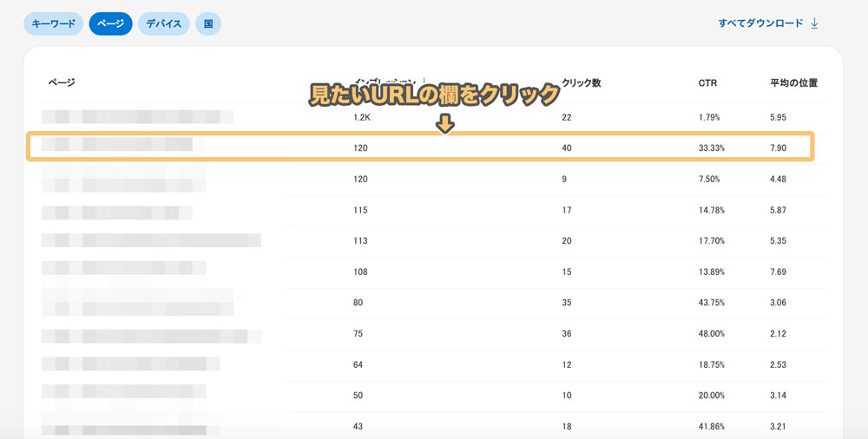Screen dimensions: 868x439
Task: Switch to the 国 tab
Action: [208, 23]
